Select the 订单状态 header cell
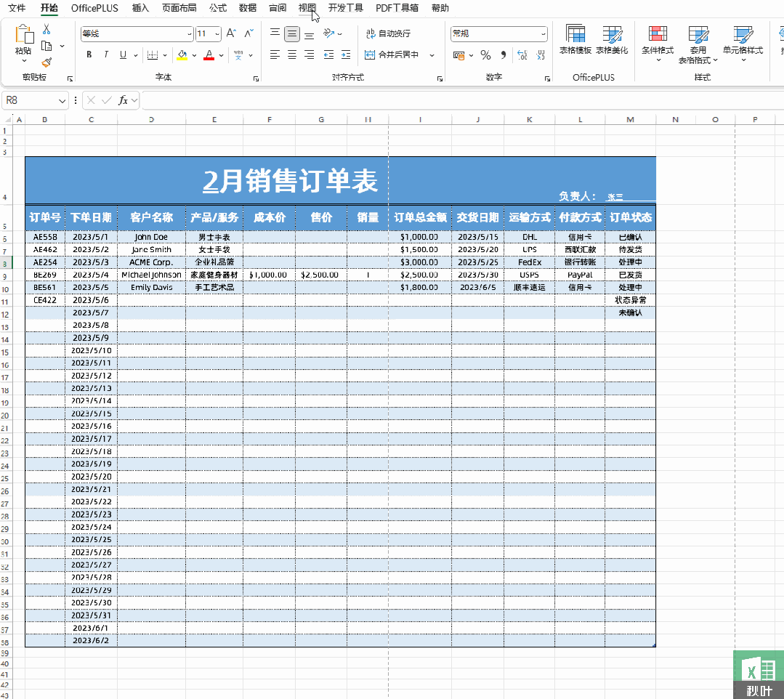784x699 pixels. coord(630,217)
